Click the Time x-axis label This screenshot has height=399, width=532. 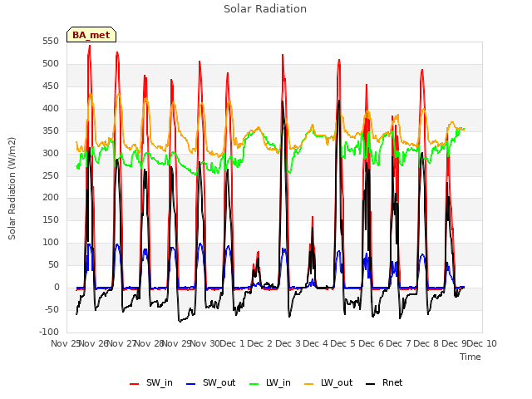470,357
